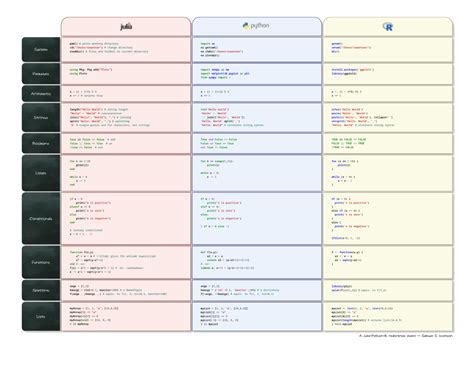Click the Python System code cell

click(x=257, y=49)
